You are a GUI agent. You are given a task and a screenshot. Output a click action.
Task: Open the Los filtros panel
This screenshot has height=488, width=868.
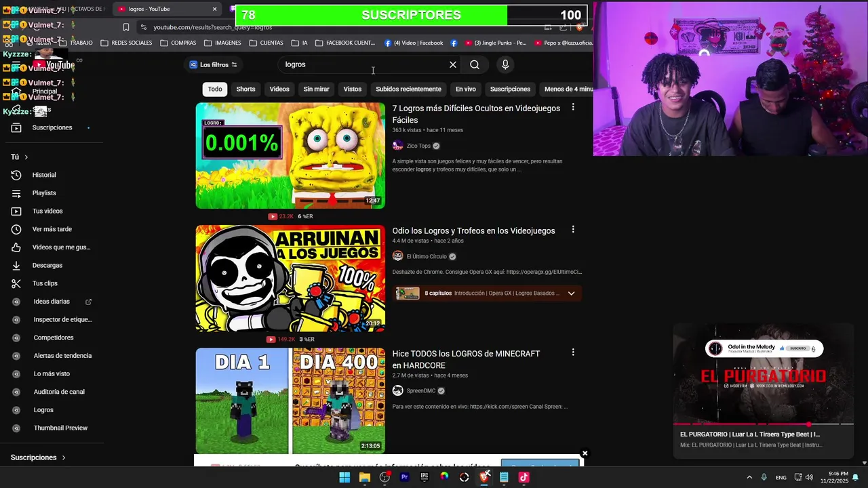pos(214,64)
